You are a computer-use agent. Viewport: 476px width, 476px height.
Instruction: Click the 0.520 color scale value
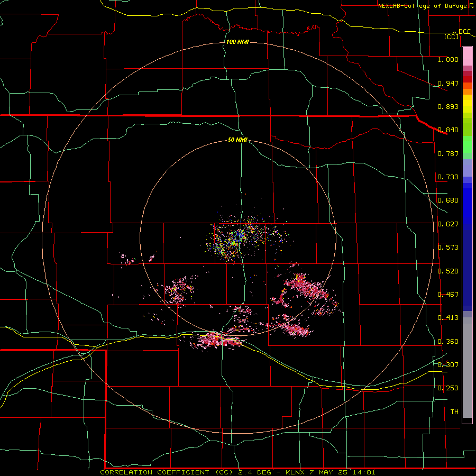coord(448,271)
